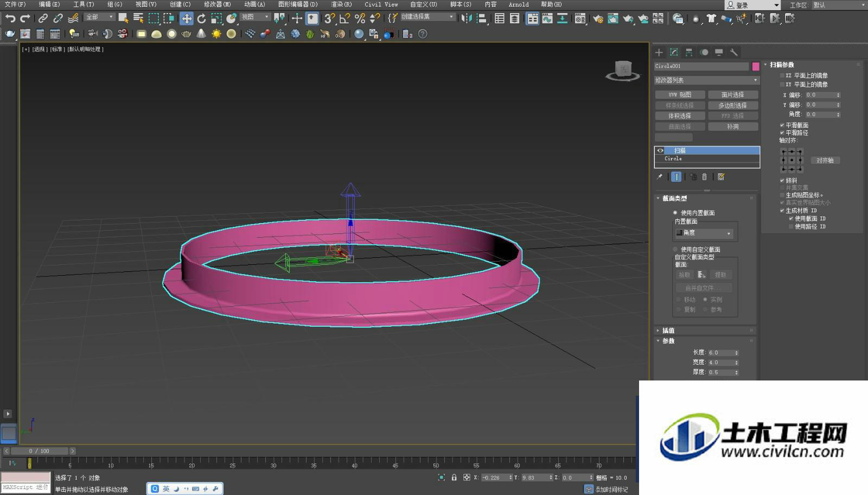
Task: Open the Render Setup teapot-gear icon
Action: click(x=598, y=18)
